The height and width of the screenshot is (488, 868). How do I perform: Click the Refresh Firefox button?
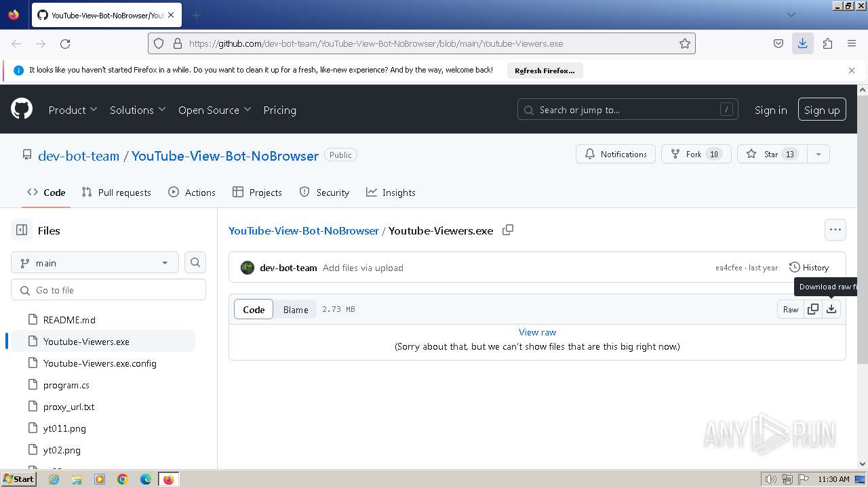[x=545, y=70]
